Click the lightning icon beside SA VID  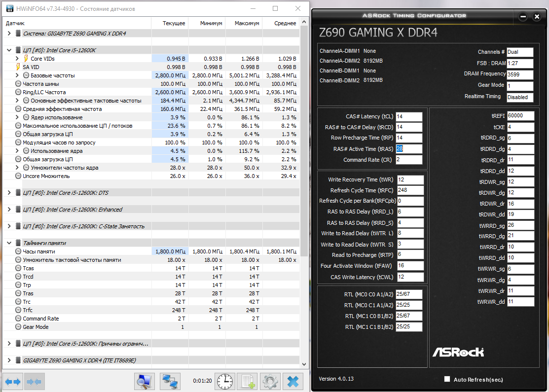[x=18, y=67]
